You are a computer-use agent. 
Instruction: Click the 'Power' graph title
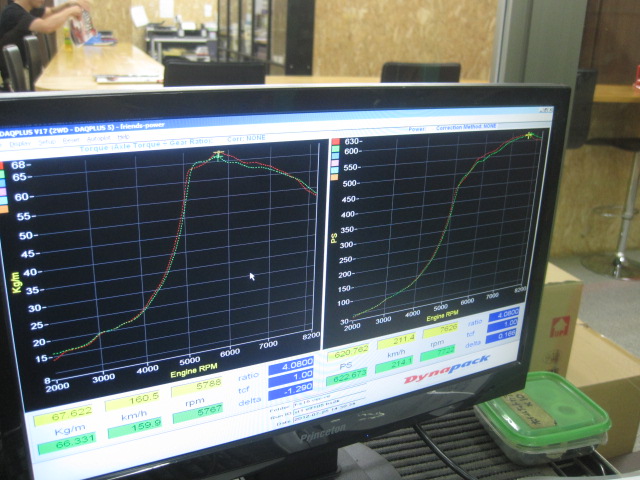coord(417,129)
